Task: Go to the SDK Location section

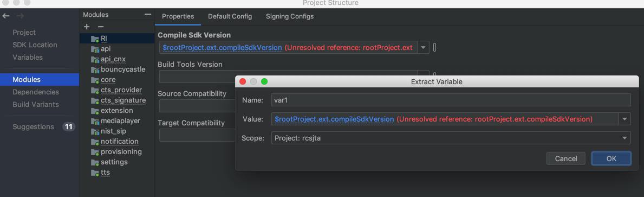Action: pyautogui.click(x=35, y=45)
